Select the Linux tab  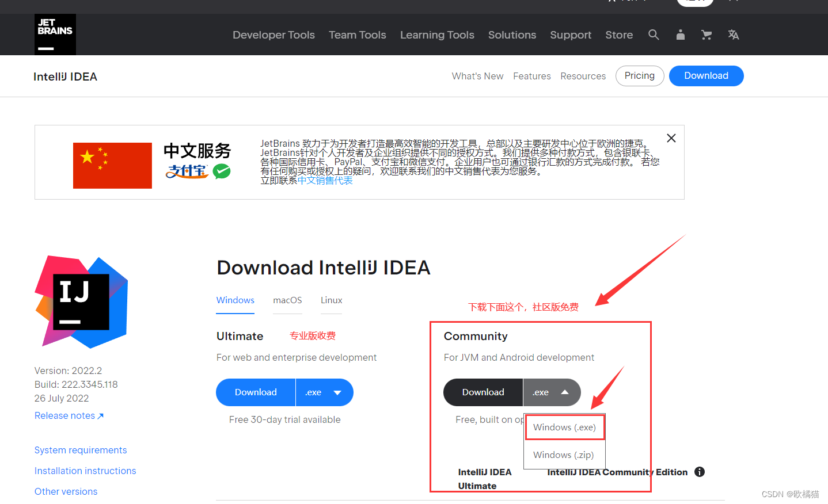click(331, 300)
